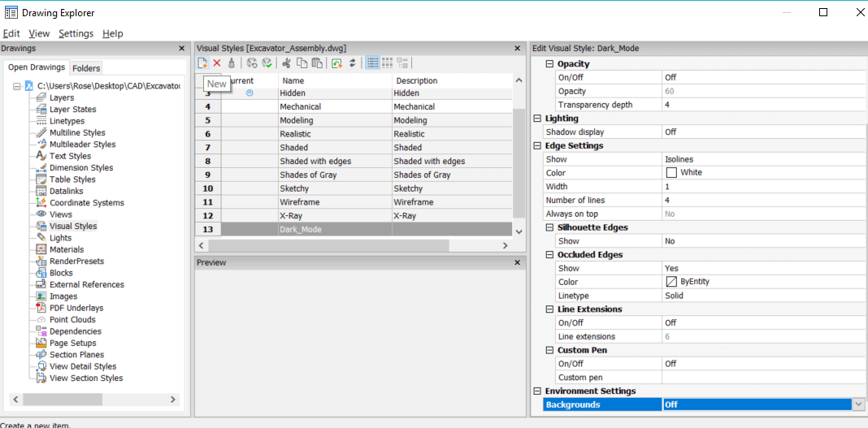Click the Paste clipboard icon
The image size is (868, 428).
pyautogui.click(x=317, y=63)
